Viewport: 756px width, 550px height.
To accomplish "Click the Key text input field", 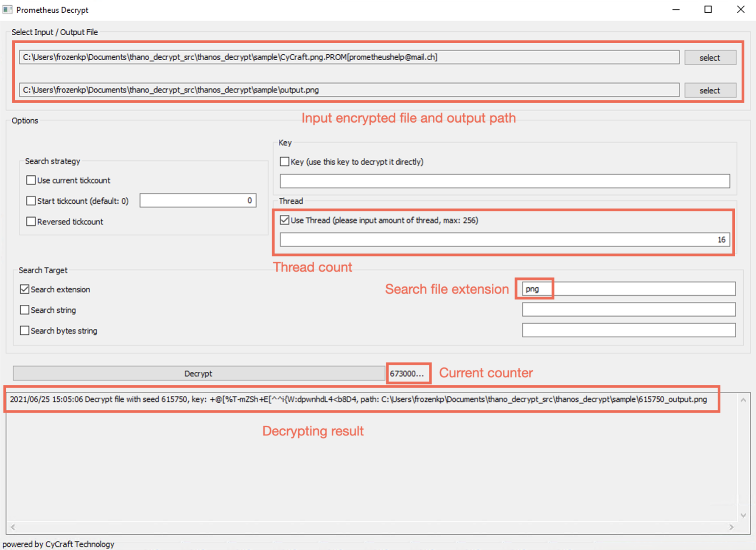I will click(x=505, y=181).
